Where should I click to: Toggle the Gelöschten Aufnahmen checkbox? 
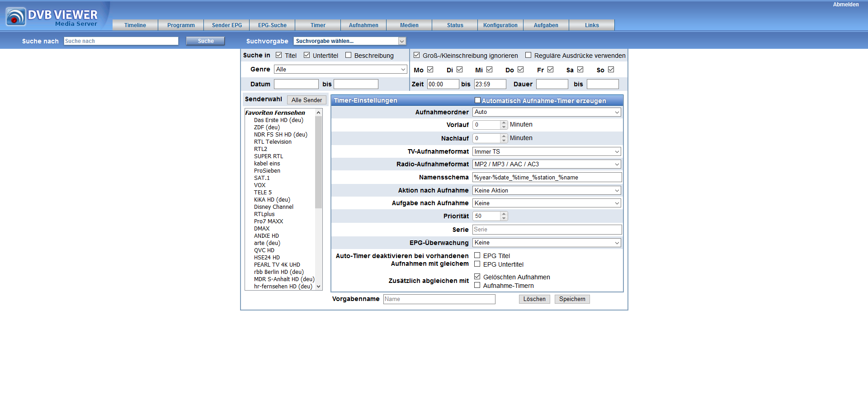pyautogui.click(x=477, y=277)
